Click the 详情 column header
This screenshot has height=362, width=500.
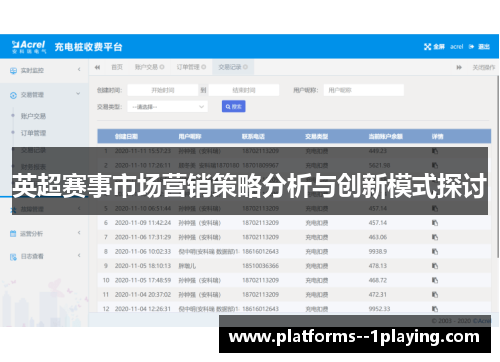[x=438, y=136]
